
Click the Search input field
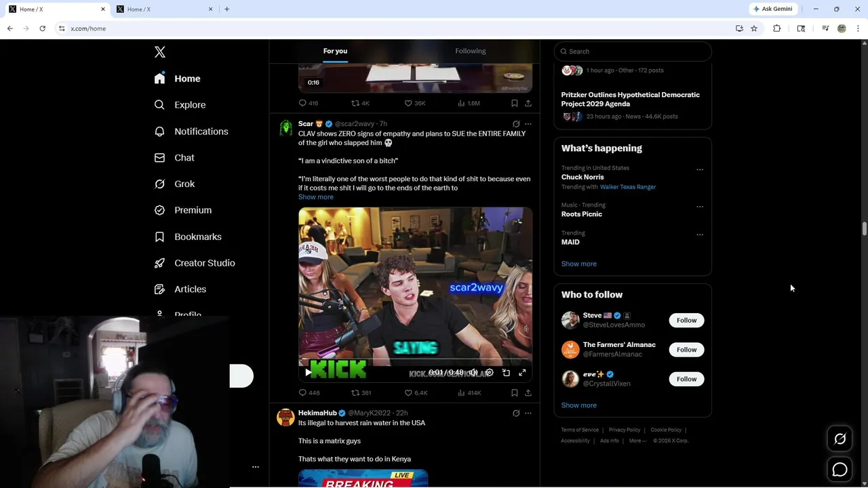(x=633, y=52)
